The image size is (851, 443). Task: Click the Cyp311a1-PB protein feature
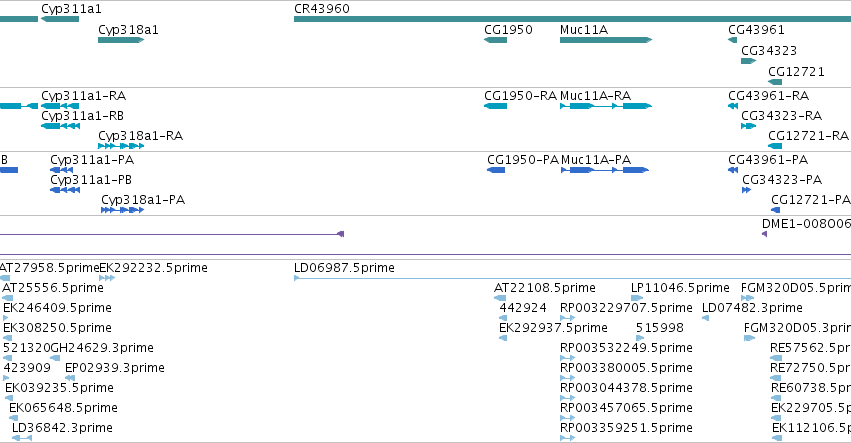click(x=65, y=190)
